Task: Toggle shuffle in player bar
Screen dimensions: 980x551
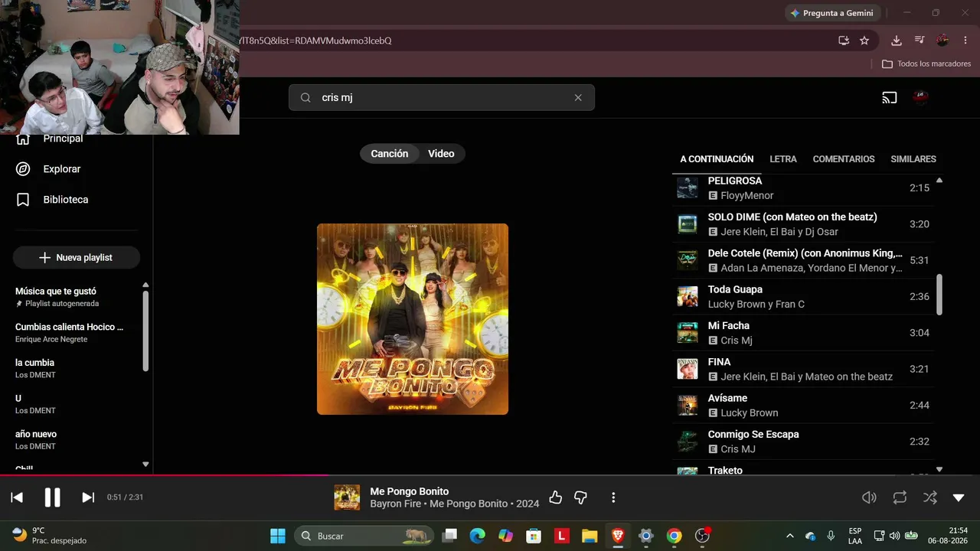Action: click(x=930, y=497)
